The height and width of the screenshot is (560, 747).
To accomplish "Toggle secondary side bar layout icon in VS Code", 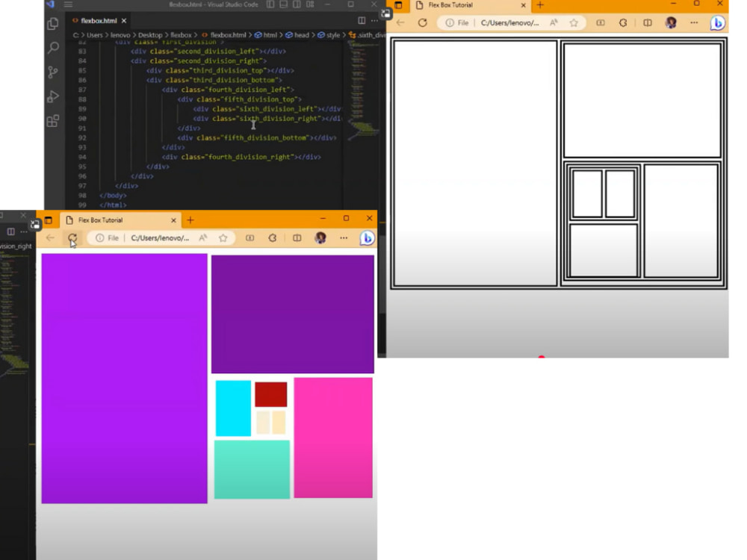I will (297, 4).
